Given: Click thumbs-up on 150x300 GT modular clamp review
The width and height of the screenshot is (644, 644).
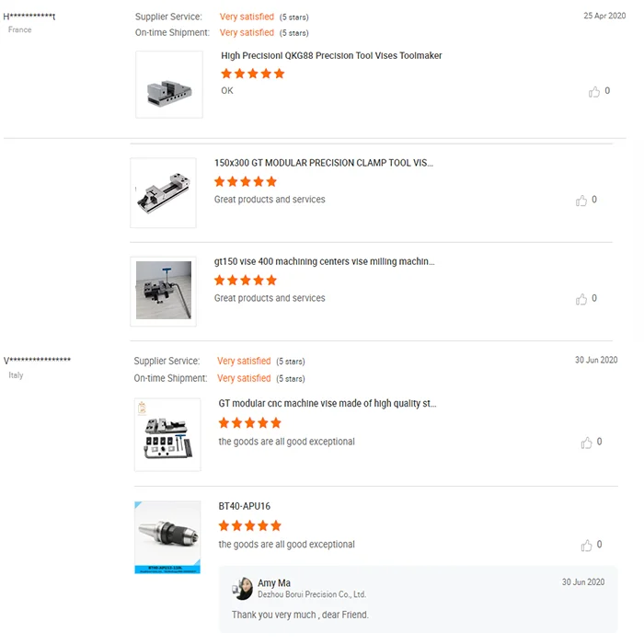Looking at the screenshot, I should [x=581, y=201].
